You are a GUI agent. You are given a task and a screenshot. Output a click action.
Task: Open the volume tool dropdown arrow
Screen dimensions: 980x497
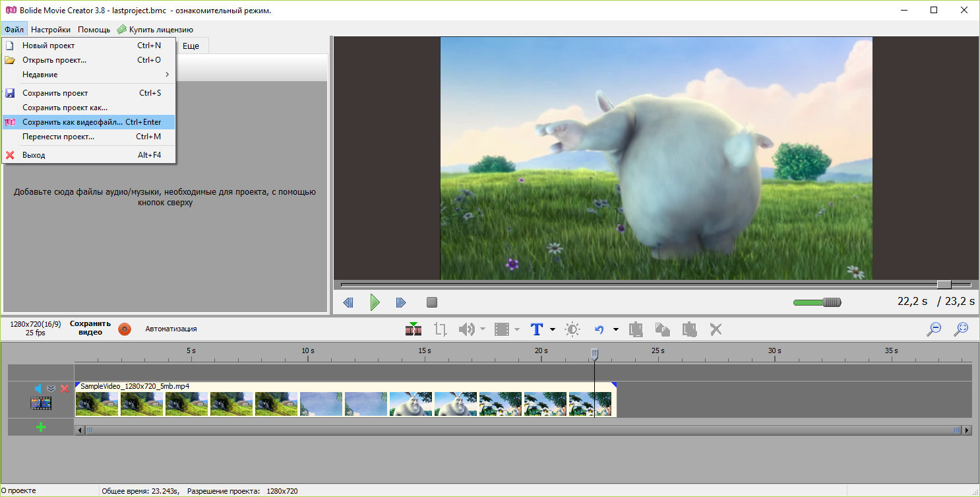tap(483, 329)
